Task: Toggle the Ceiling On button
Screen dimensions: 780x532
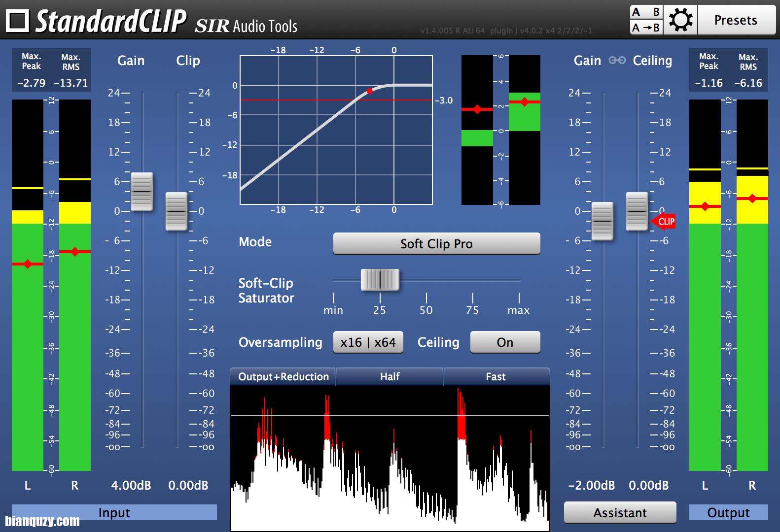Action: tap(505, 342)
